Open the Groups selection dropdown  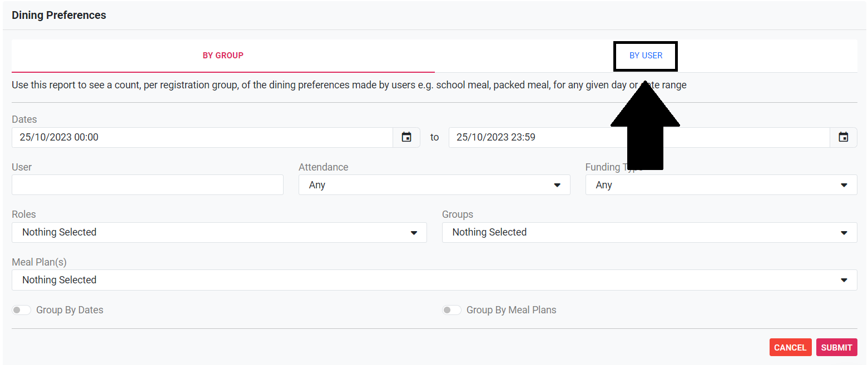(649, 232)
